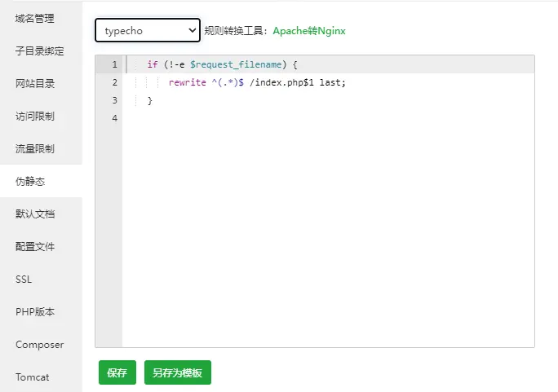Open the typecho rewrite template dropdown
Screen dimensions: 558x392
(148, 31)
